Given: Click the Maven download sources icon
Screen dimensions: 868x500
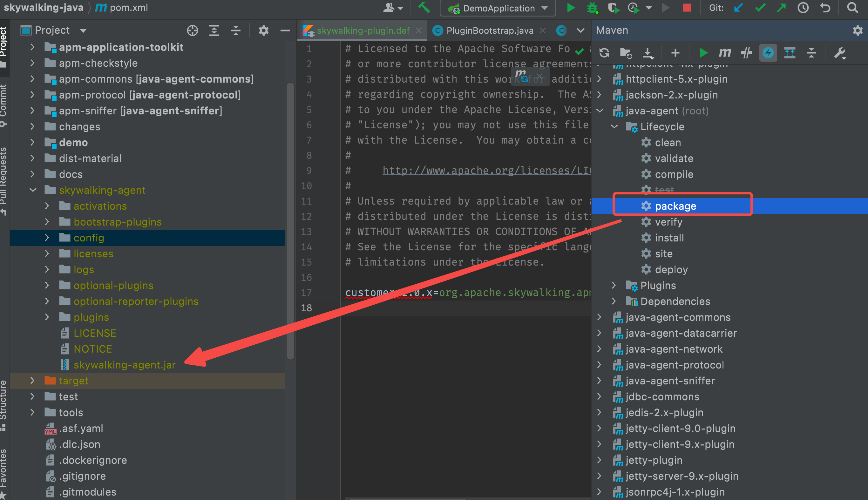Looking at the screenshot, I should (648, 52).
